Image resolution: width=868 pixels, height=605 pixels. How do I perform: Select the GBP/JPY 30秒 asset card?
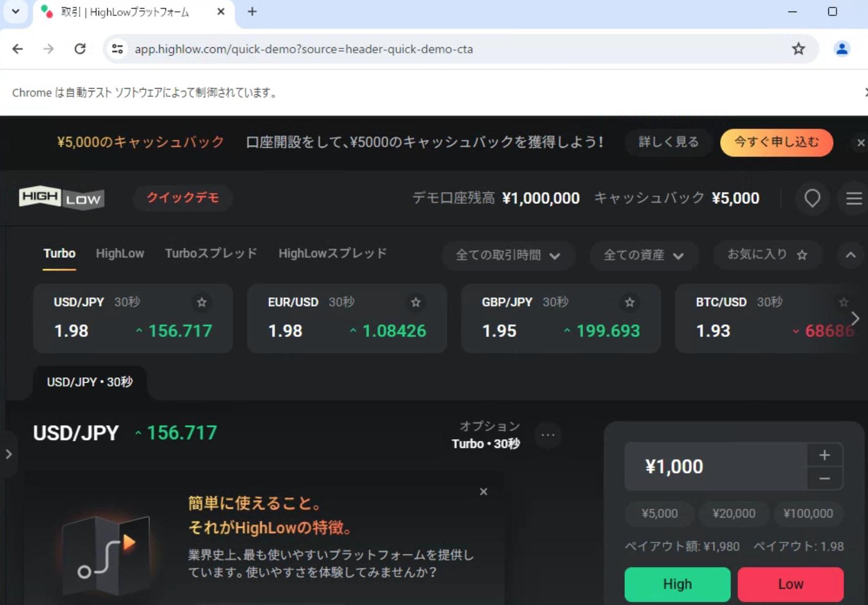(x=561, y=319)
